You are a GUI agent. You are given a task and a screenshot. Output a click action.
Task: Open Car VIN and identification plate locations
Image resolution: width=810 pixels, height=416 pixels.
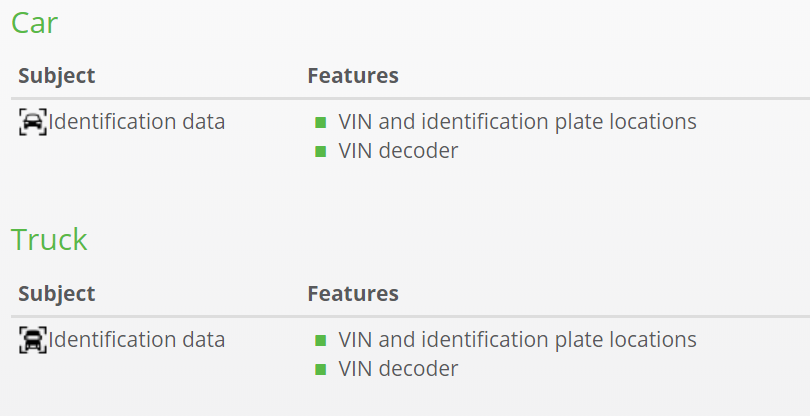(518, 122)
